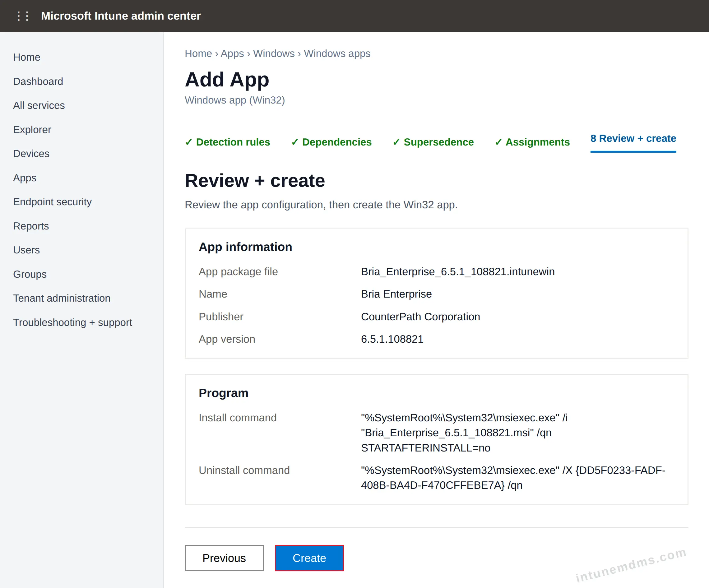This screenshot has width=709, height=588.
Task: Click the Create button
Action: click(x=309, y=558)
